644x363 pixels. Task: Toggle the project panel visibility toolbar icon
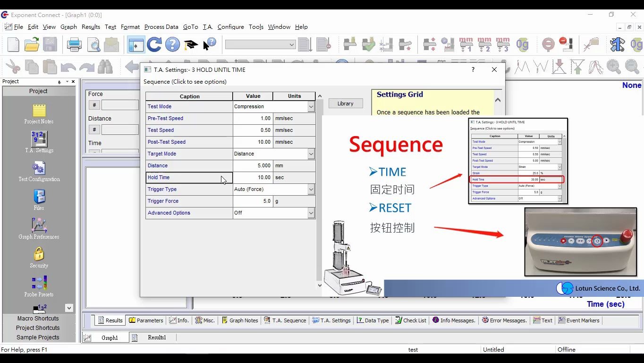pos(136,44)
